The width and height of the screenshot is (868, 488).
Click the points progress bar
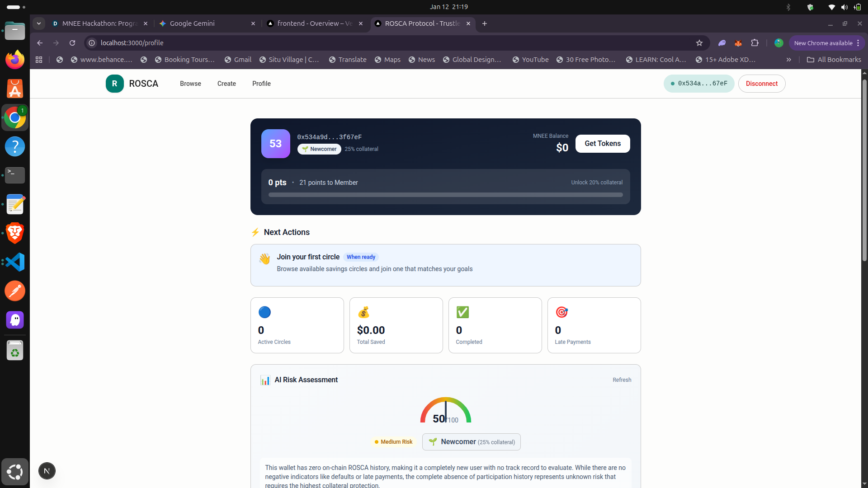(x=445, y=195)
